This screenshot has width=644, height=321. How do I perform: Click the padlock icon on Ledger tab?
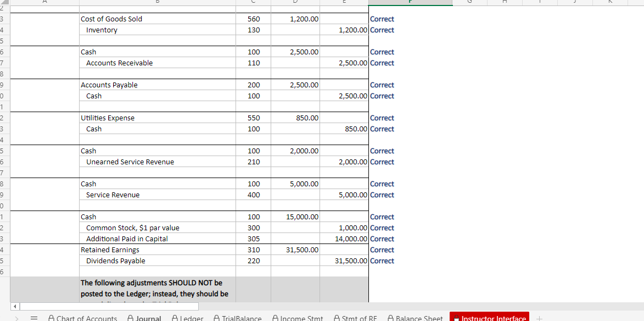tap(176, 318)
